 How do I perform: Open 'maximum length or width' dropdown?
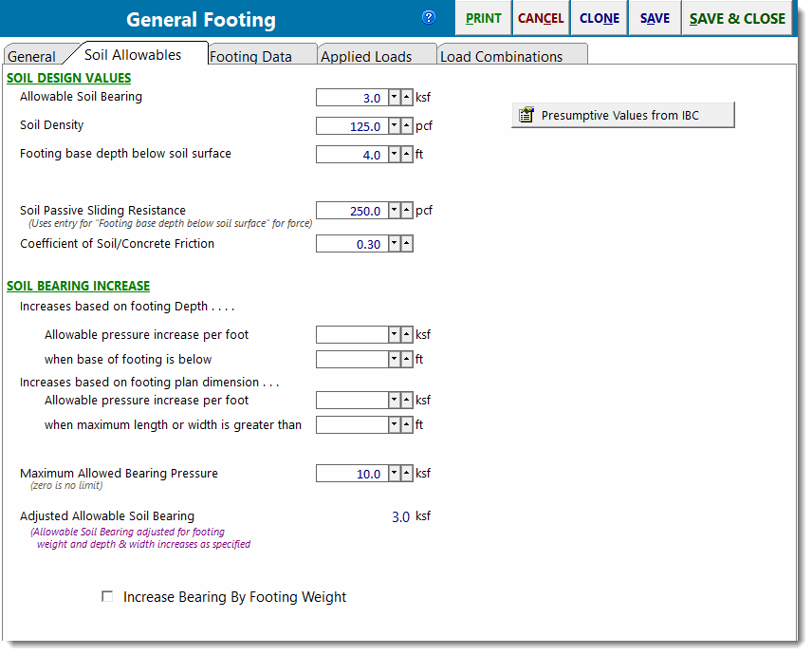coord(395,425)
